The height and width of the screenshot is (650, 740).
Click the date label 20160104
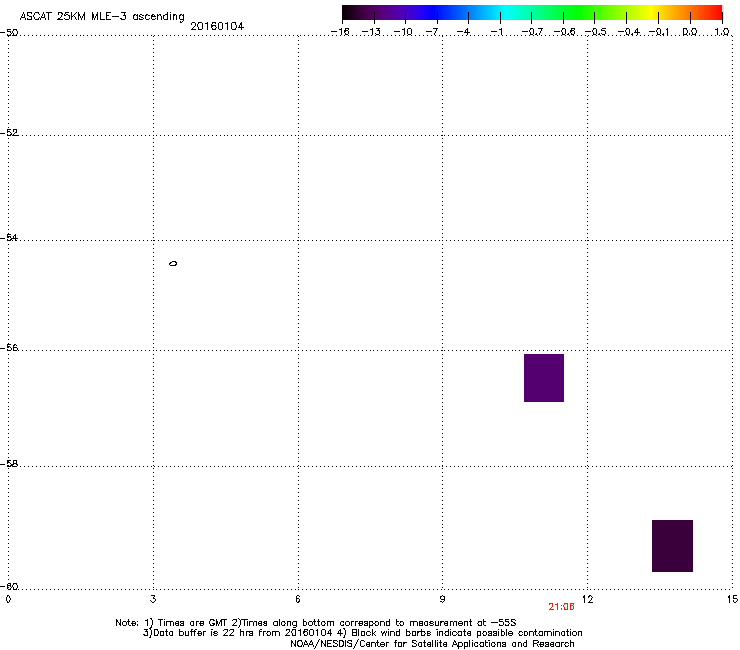tap(217, 26)
